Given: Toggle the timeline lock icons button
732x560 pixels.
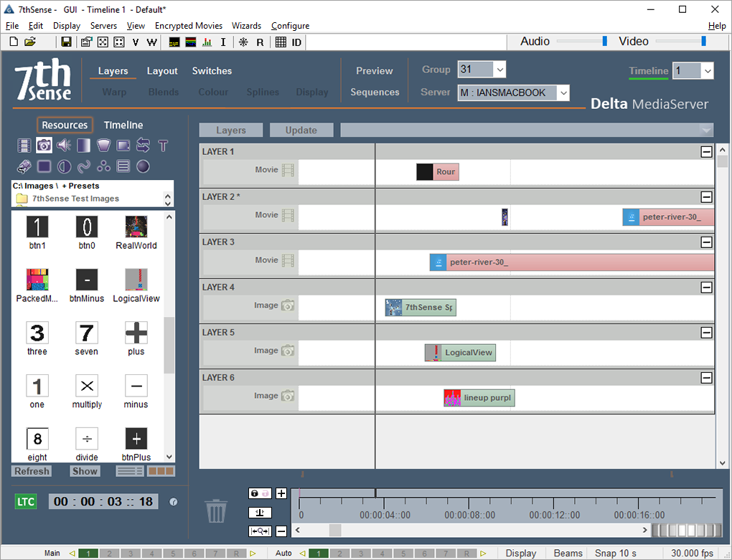Looking at the screenshot, I should [260, 493].
